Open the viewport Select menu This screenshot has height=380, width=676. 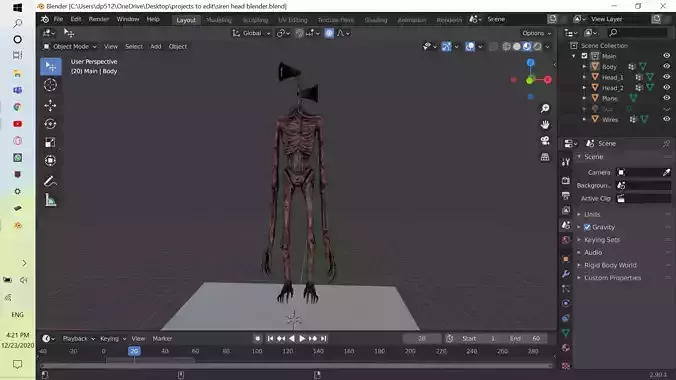coord(134,47)
